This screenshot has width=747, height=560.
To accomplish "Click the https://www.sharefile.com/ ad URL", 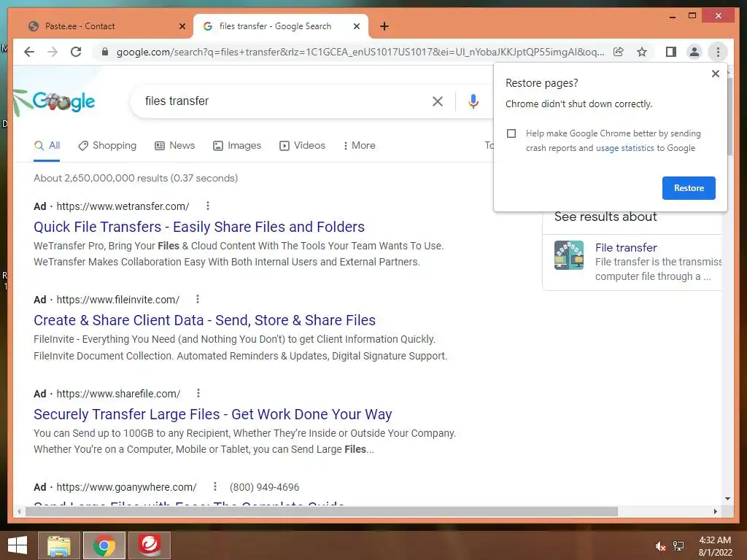I will tap(118, 394).
